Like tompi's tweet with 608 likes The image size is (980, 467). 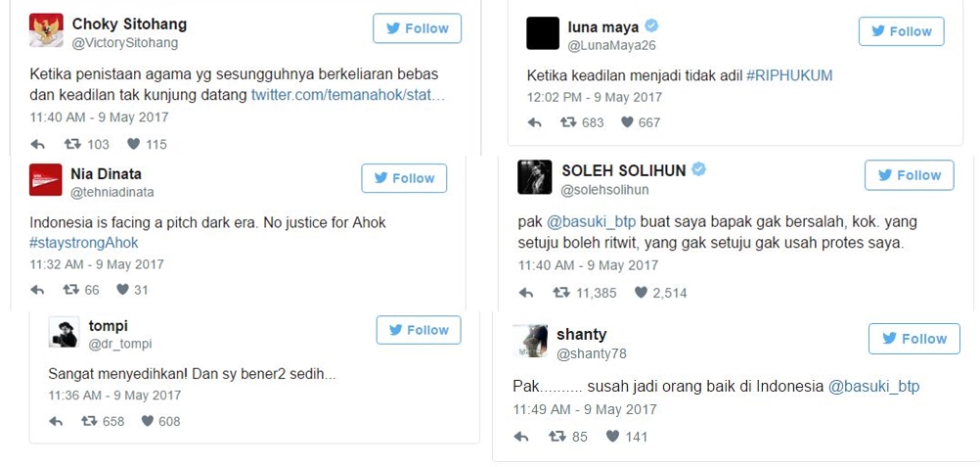point(148,421)
